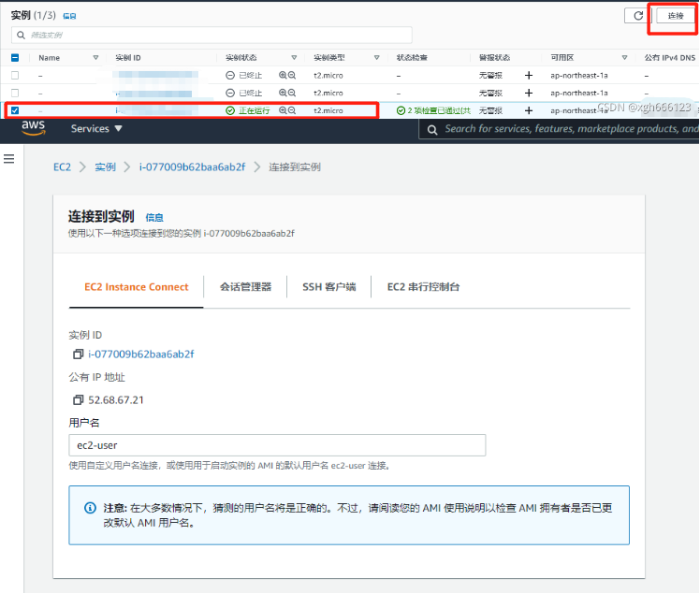Click zoom-in icon in running instance row

click(283, 110)
